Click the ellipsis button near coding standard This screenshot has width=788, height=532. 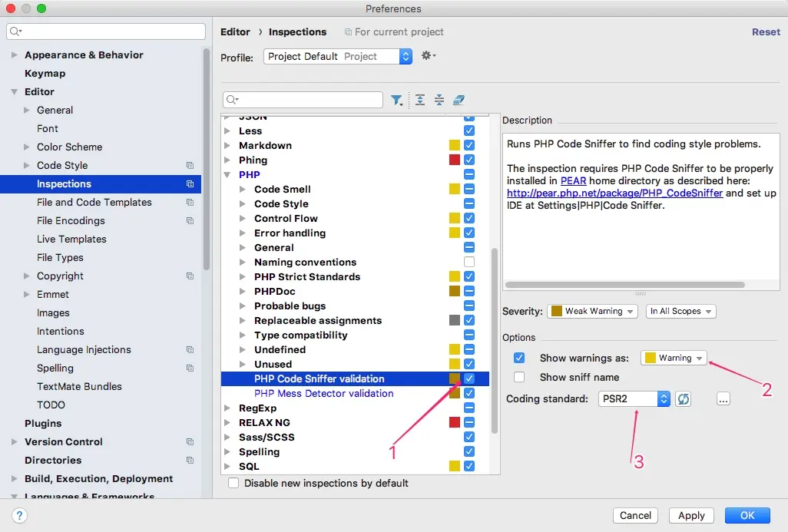723,399
